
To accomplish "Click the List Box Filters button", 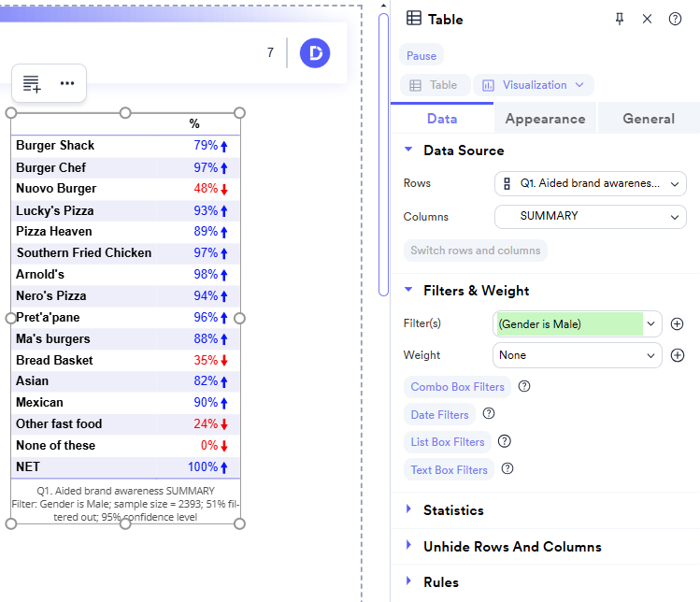I will point(448,442).
